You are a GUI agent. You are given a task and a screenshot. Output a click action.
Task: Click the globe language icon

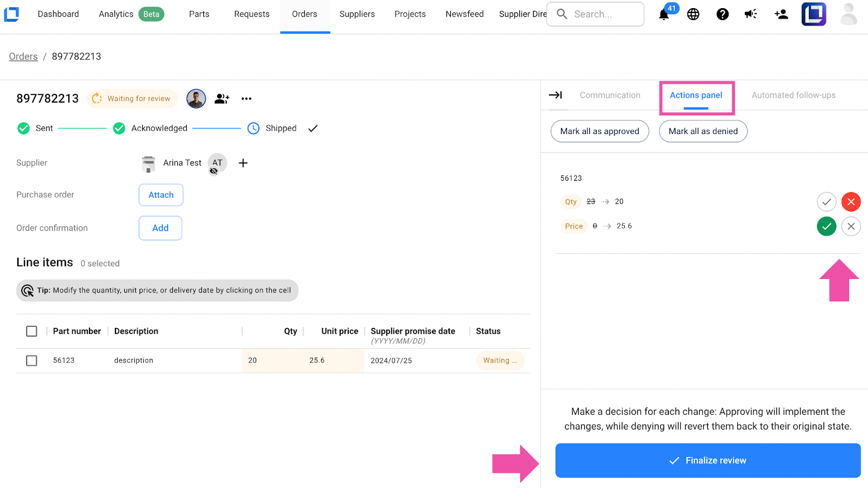click(693, 15)
